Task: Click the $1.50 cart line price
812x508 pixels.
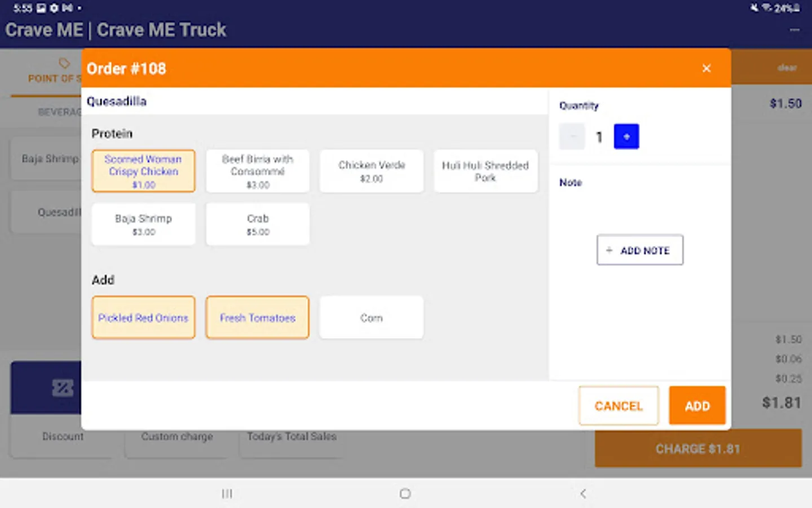Action: pos(785,103)
